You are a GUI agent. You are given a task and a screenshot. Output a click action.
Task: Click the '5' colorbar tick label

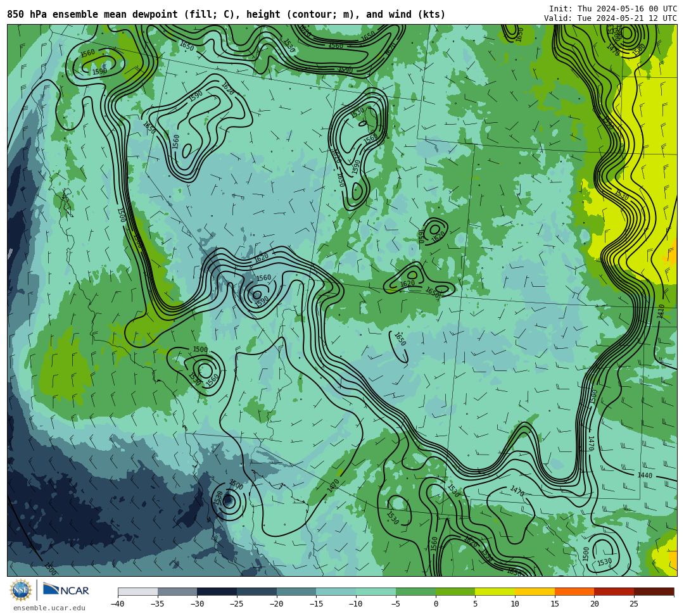(475, 604)
